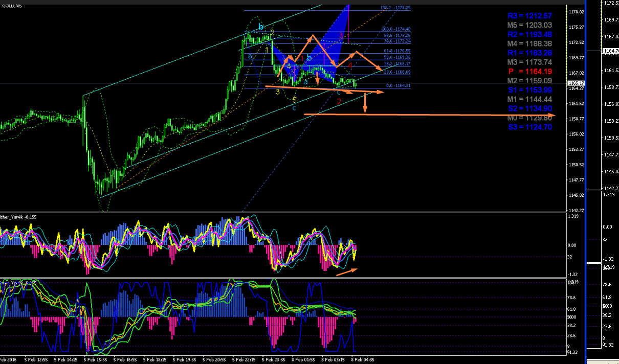Click the M3 = 1173.74 midpoint label
This screenshot has width=619, height=364.
click(x=529, y=62)
